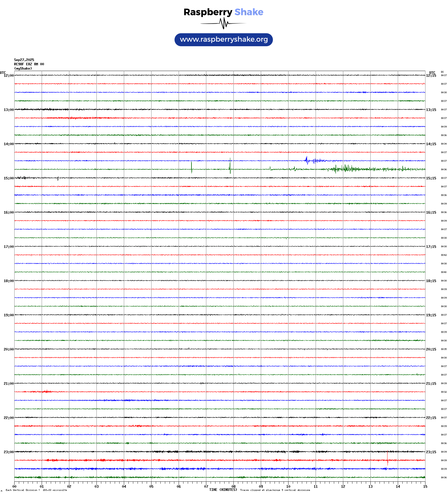Click the 'Each Vertical Division' scale note
448x494 pixels.
click(x=36, y=490)
